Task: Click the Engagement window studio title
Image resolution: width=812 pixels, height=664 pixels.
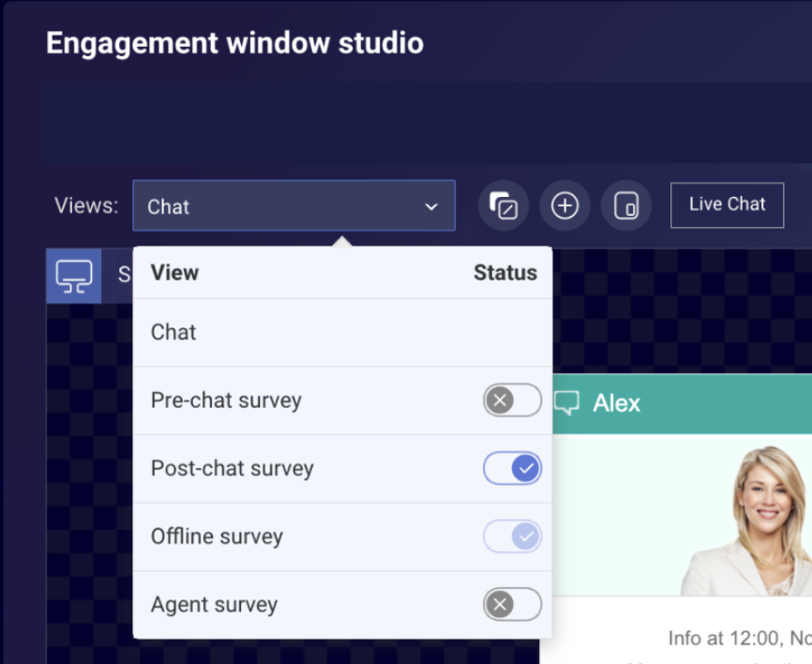Action: click(234, 43)
